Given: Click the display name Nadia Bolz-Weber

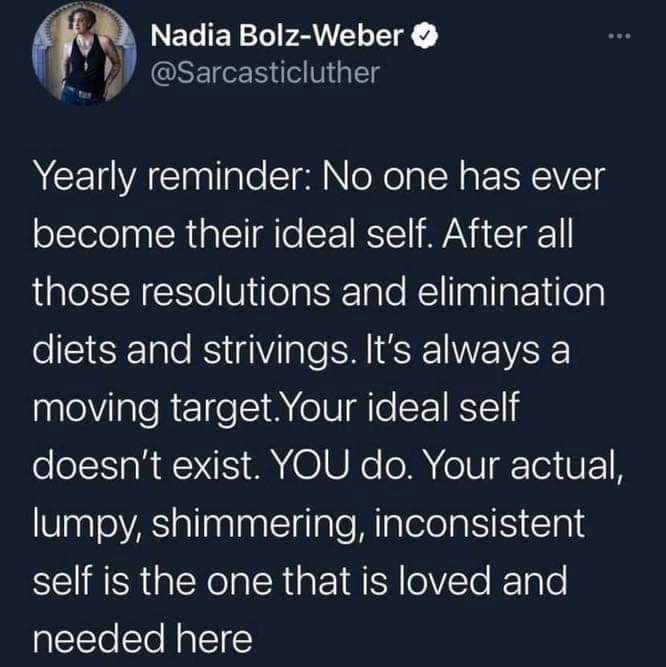Looking at the screenshot, I should click(278, 38).
